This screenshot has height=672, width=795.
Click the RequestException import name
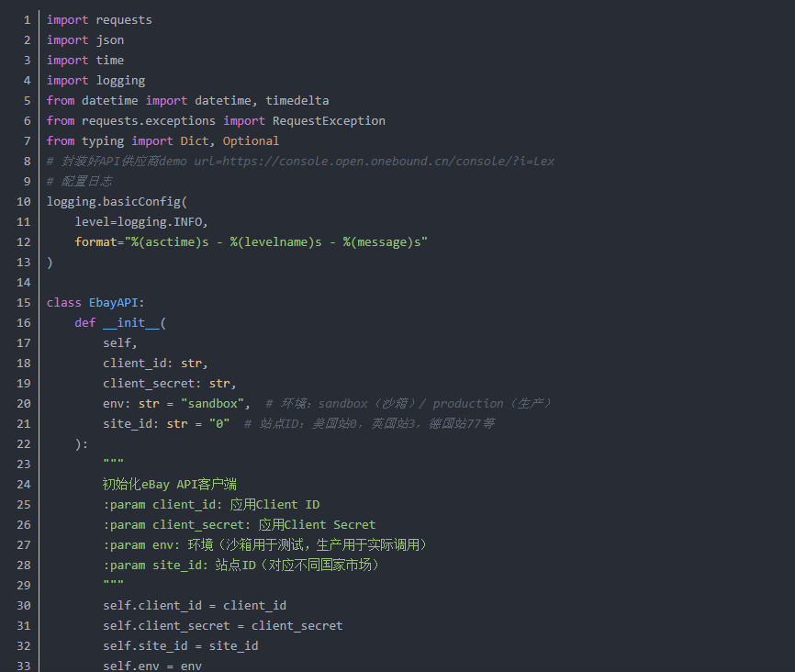point(329,121)
